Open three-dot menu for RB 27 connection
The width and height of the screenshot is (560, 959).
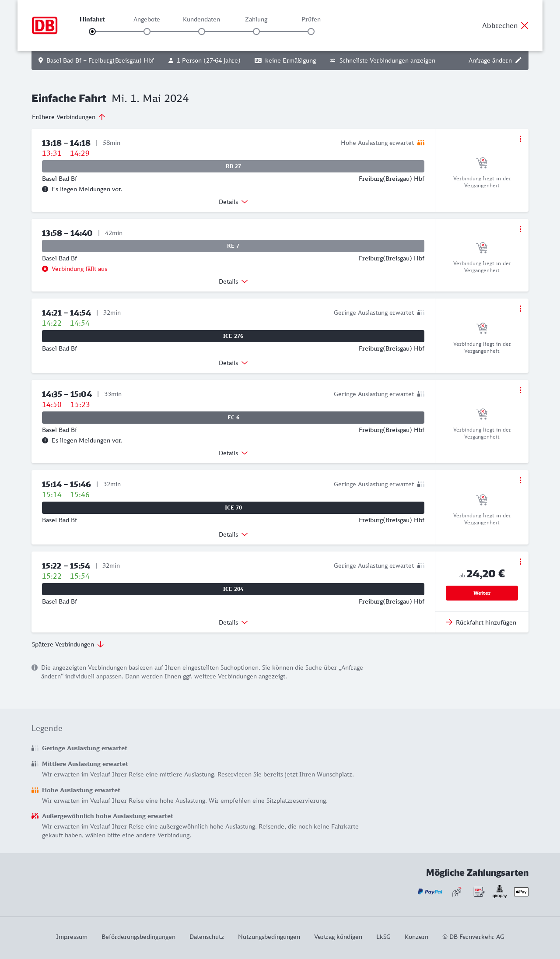coord(520,139)
